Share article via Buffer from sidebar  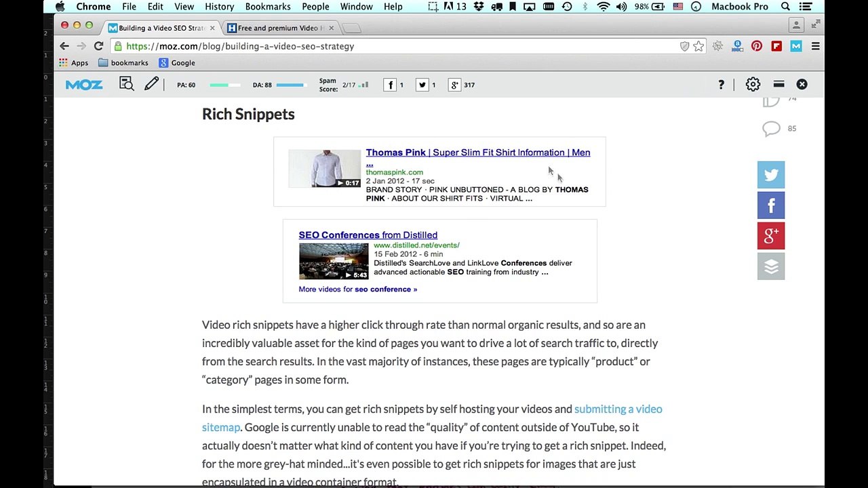coord(771,266)
